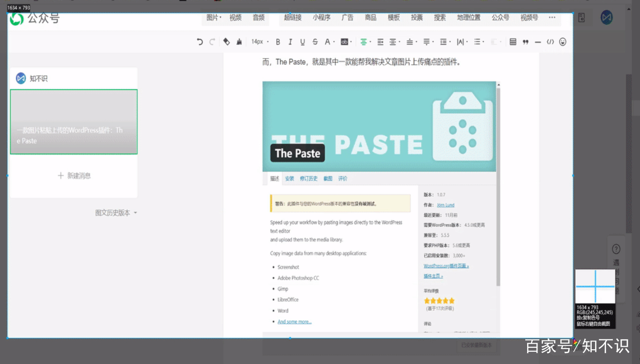640x364 pixels.
Task: Click The Paste banner image in article
Action: pyautogui.click(x=379, y=127)
